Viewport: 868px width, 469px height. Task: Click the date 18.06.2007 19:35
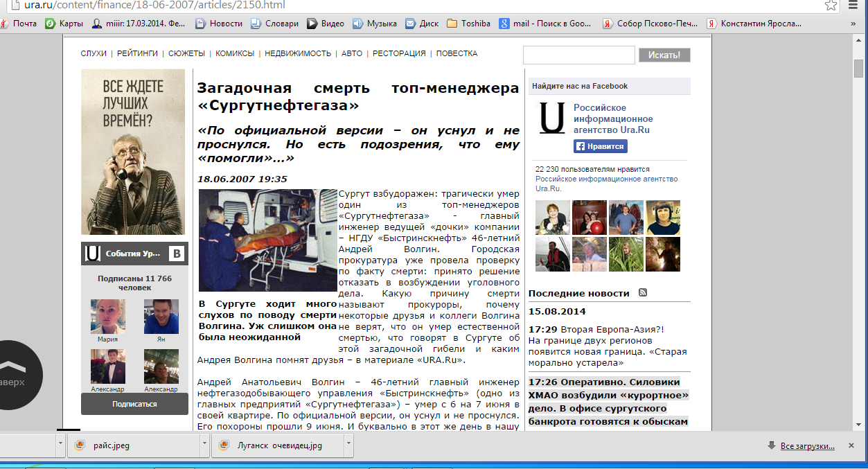coord(242,179)
